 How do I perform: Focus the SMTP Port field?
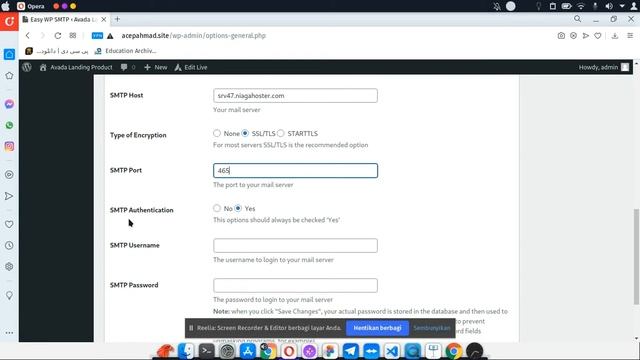coord(295,171)
